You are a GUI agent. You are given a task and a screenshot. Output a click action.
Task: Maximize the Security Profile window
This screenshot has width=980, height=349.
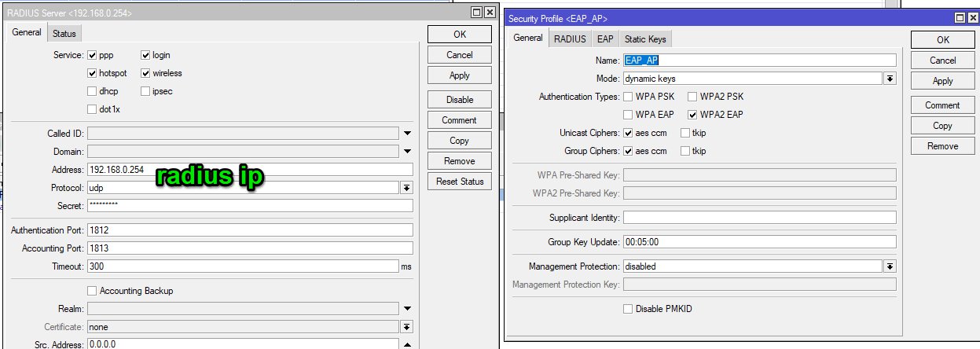pos(960,18)
